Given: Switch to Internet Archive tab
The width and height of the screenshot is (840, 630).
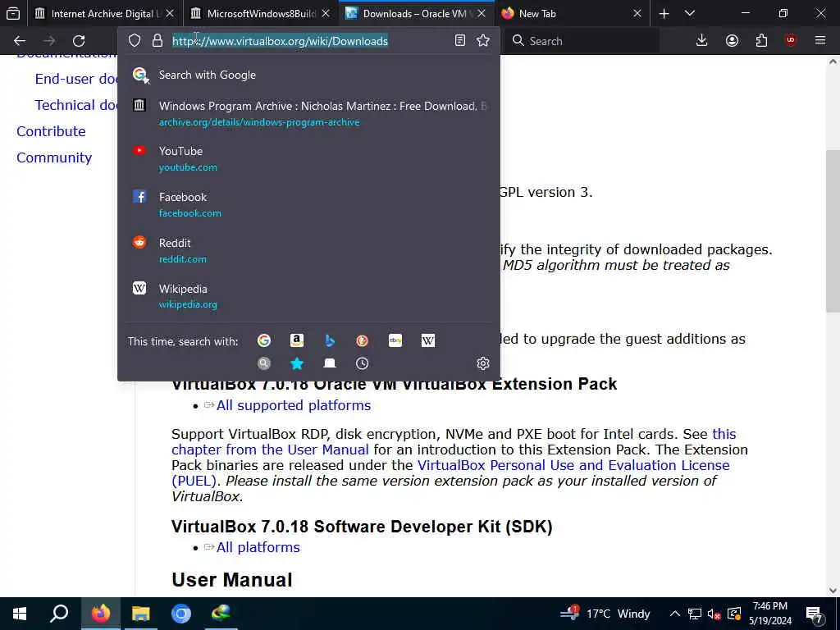Looking at the screenshot, I should pos(98,13).
